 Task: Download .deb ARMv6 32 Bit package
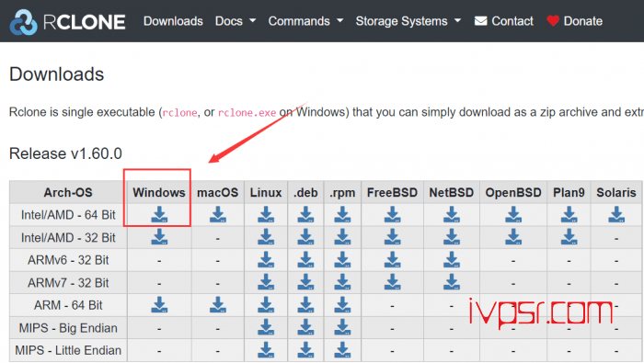305,260
